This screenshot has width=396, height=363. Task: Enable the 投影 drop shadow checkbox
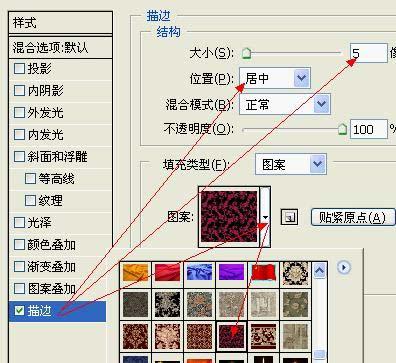(19, 69)
